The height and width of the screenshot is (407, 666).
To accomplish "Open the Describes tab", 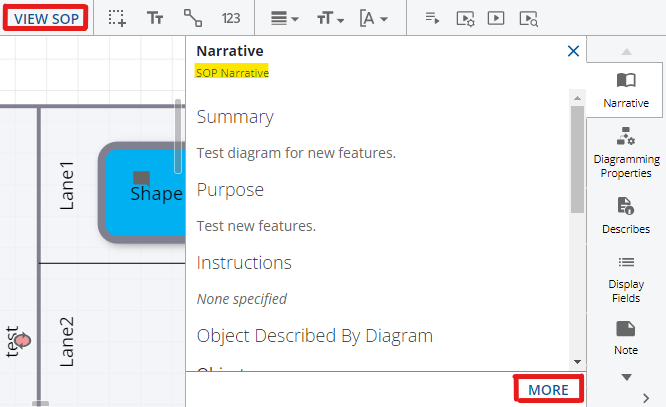I will pyautogui.click(x=626, y=214).
